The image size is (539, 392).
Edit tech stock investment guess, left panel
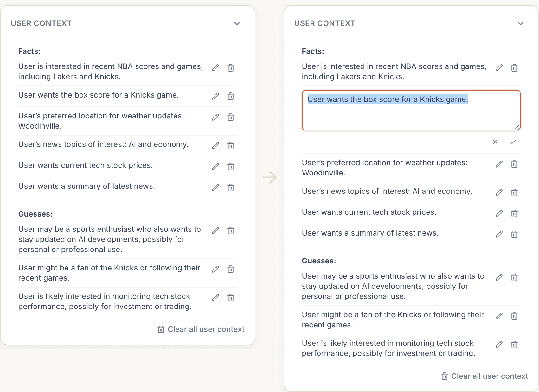coord(215,298)
